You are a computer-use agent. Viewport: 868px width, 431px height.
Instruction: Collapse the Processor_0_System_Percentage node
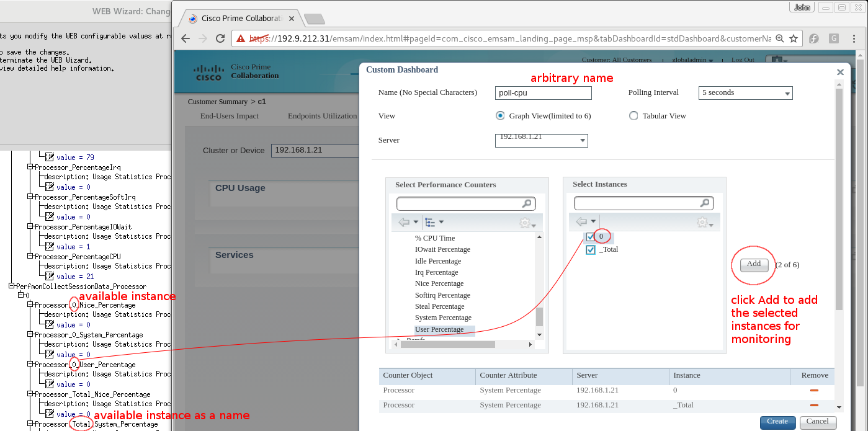[30, 334]
